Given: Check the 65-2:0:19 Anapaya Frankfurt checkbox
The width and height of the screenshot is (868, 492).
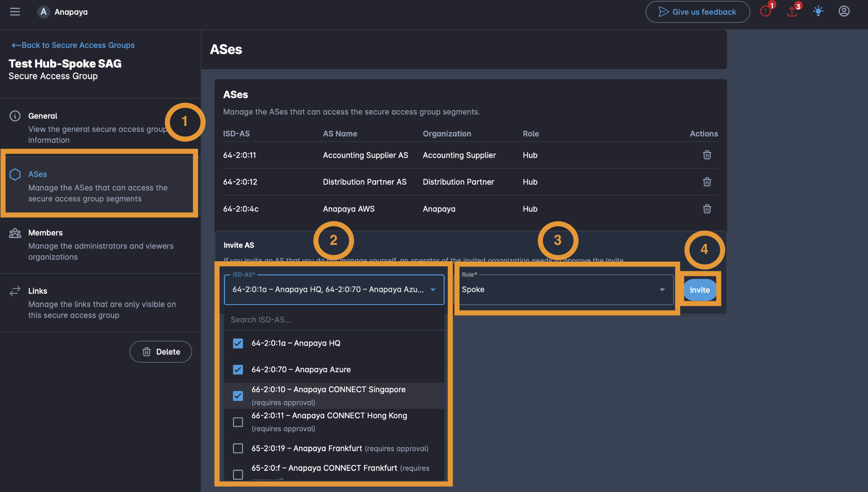Looking at the screenshot, I should [x=238, y=449].
